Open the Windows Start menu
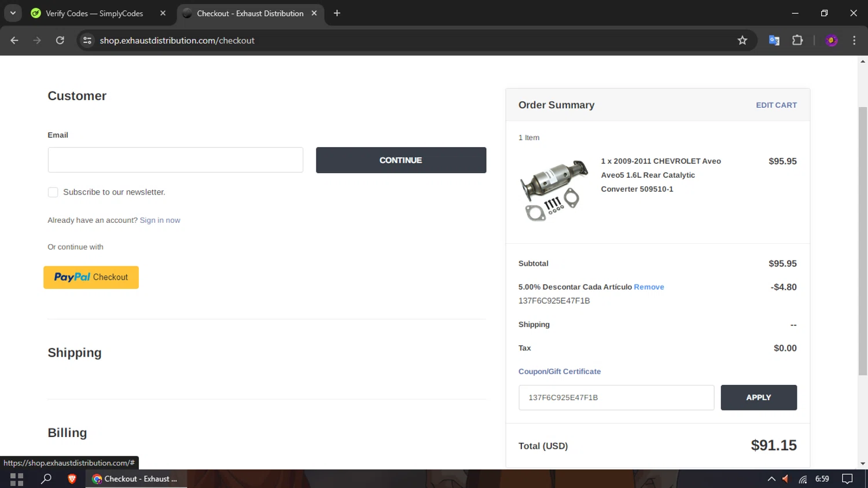The image size is (868, 488). point(17,479)
